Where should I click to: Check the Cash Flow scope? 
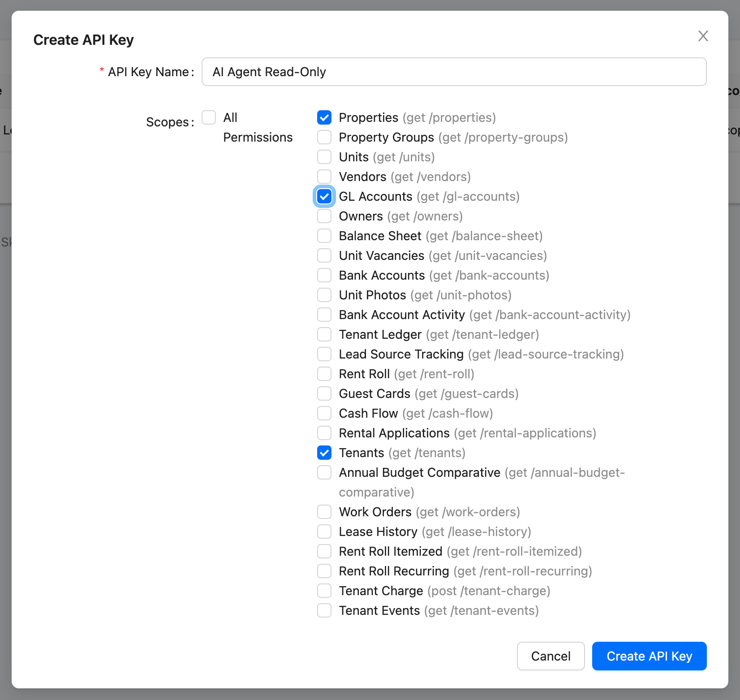(x=324, y=413)
